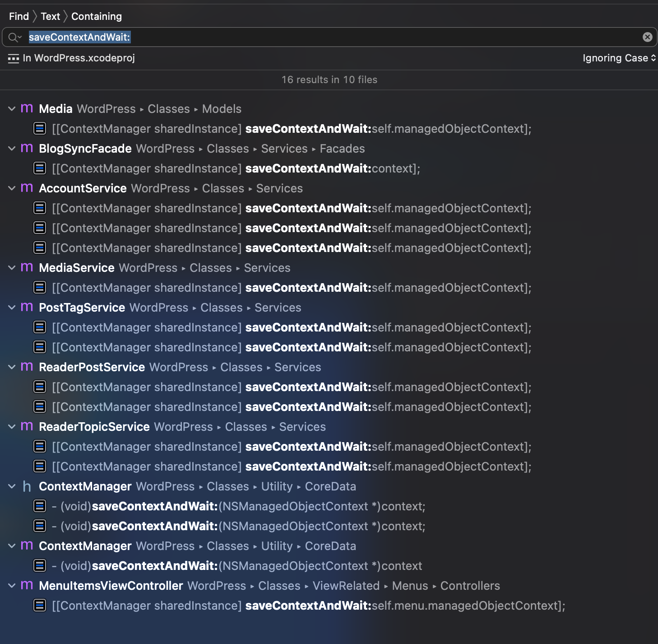This screenshot has width=658, height=644.
Task: Click Containing in the search breadcrumb
Action: tap(97, 16)
